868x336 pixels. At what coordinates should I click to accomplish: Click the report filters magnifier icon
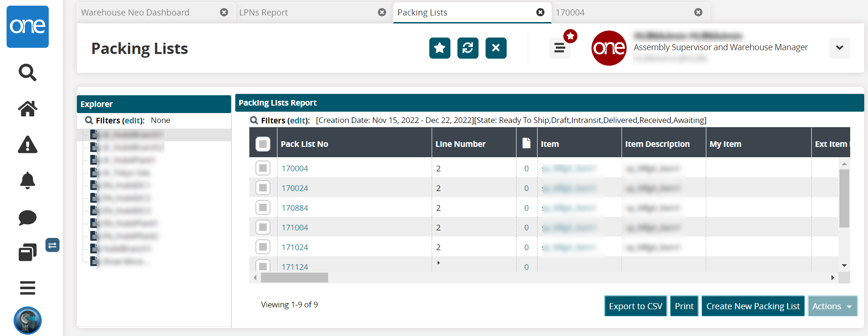pyautogui.click(x=254, y=121)
